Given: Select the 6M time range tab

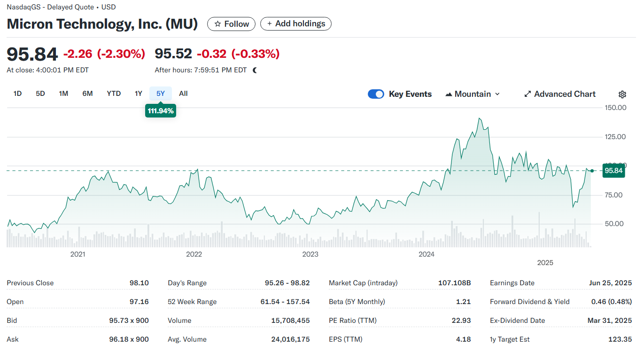Looking at the screenshot, I should [x=87, y=94].
